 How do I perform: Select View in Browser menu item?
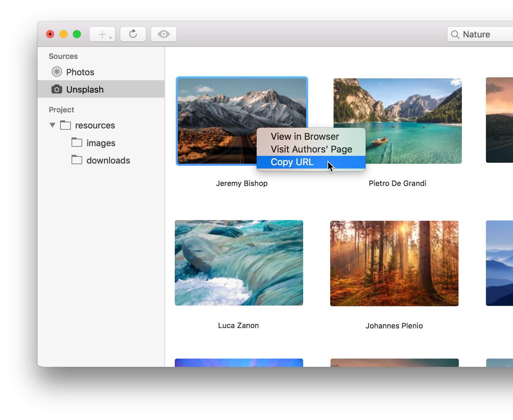tap(304, 137)
